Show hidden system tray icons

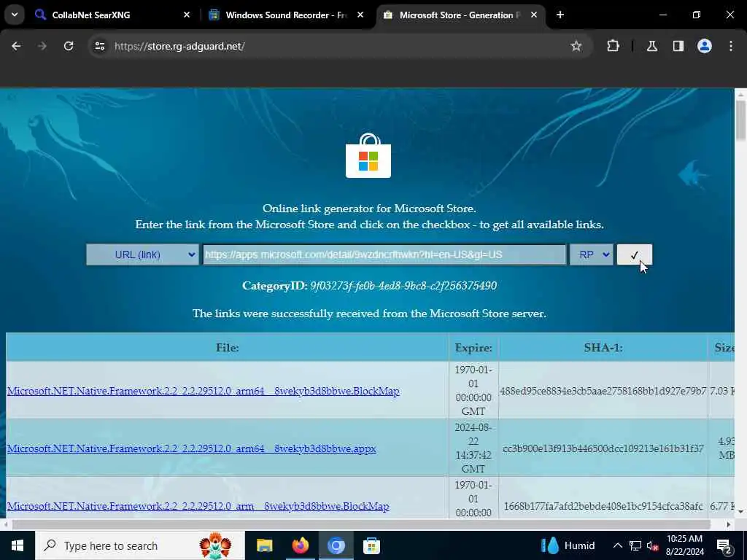click(617, 545)
